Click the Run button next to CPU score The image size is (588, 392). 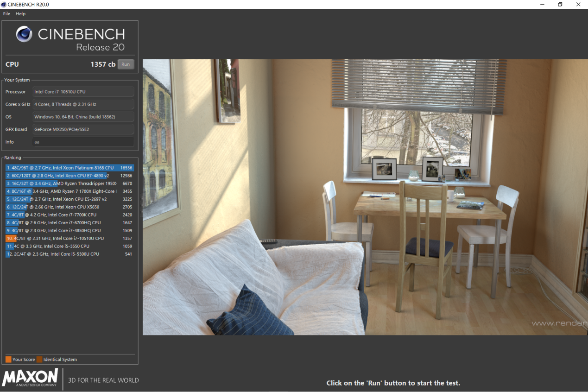tap(126, 64)
